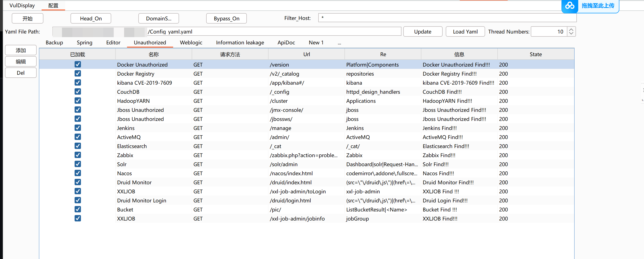The width and height of the screenshot is (644, 259).
Task: Click the Del button
Action: pyautogui.click(x=21, y=73)
